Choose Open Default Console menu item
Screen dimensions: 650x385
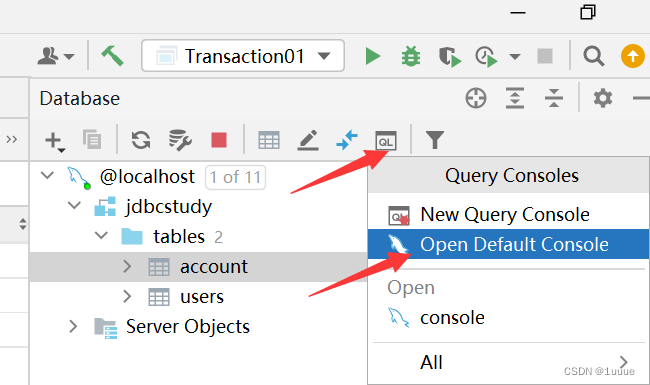(508, 244)
